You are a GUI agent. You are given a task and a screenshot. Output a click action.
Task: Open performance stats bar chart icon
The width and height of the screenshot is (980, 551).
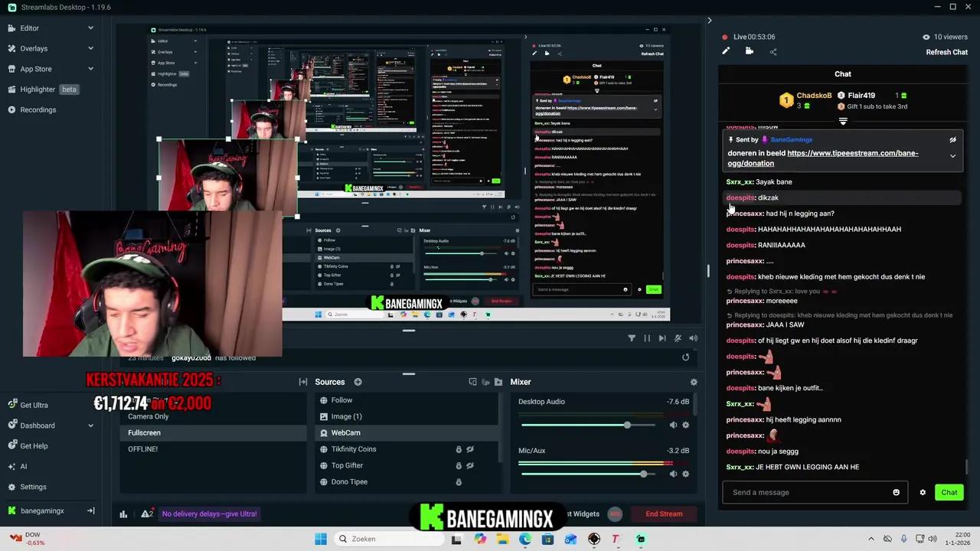tap(123, 514)
